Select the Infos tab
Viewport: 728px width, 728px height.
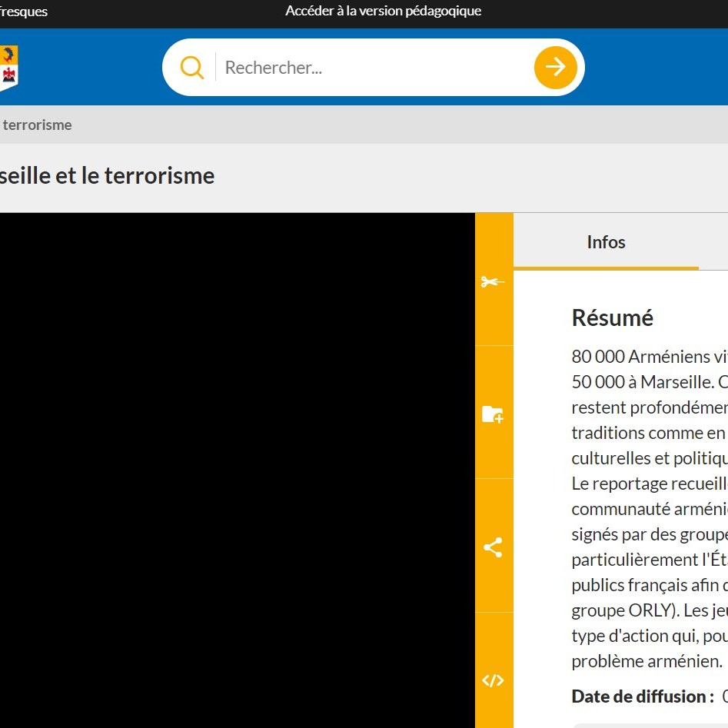click(x=606, y=242)
